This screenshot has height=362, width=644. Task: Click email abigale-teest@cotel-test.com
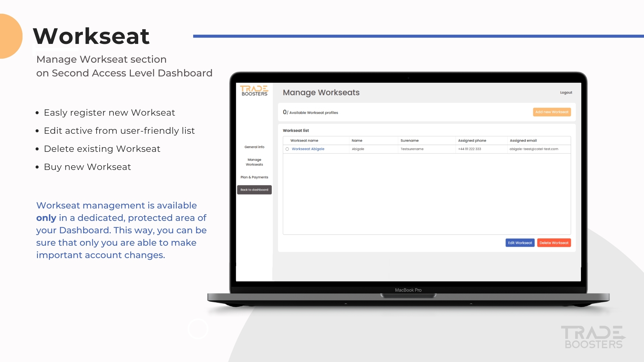coord(534,149)
